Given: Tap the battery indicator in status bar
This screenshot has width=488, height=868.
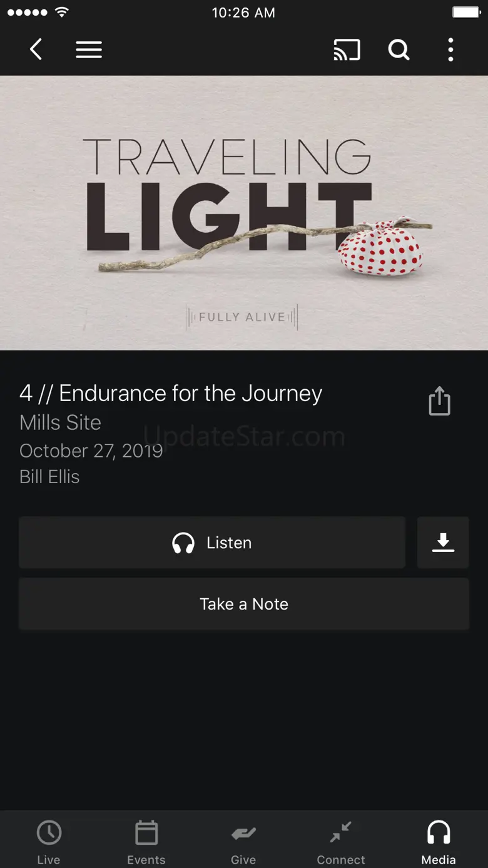Looking at the screenshot, I should 466,13.
